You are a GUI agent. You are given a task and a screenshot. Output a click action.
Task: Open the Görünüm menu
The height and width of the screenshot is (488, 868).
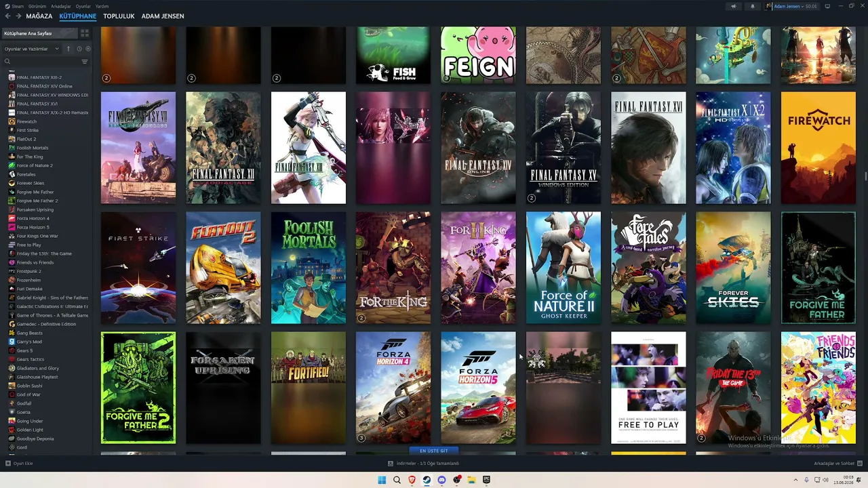coord(38,6)
